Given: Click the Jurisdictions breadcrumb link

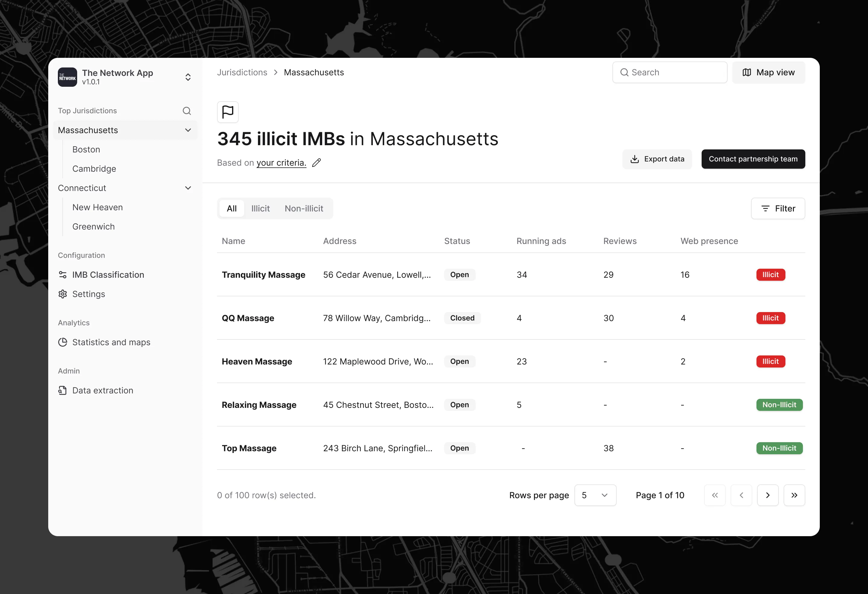Looking at the screenshot, I should pos(242,72).
